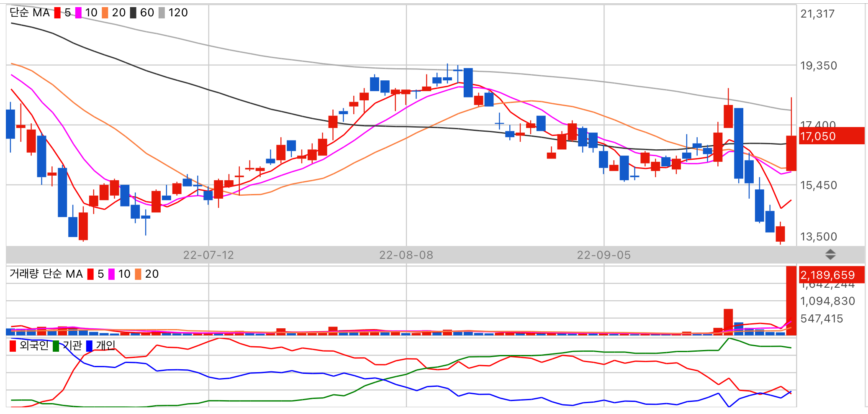Click the 22-07-12 date axis label

pos(208,255)
